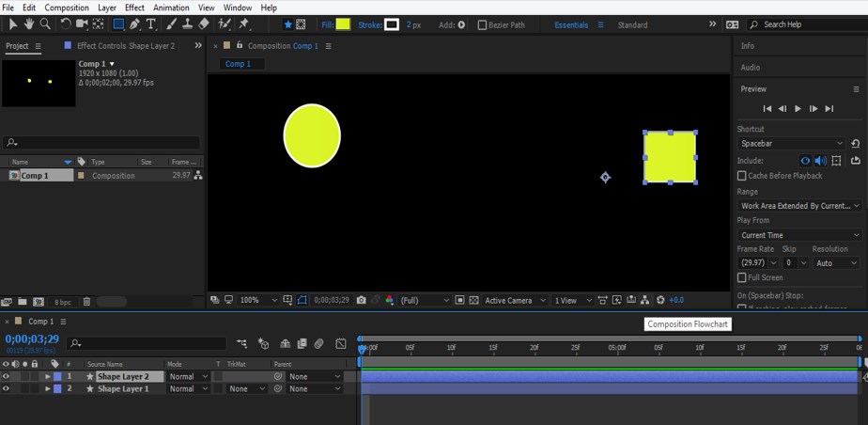Screen dimensions: 868x425
Task: Open the yellow Fill color swatch
Action: (343, 24)
